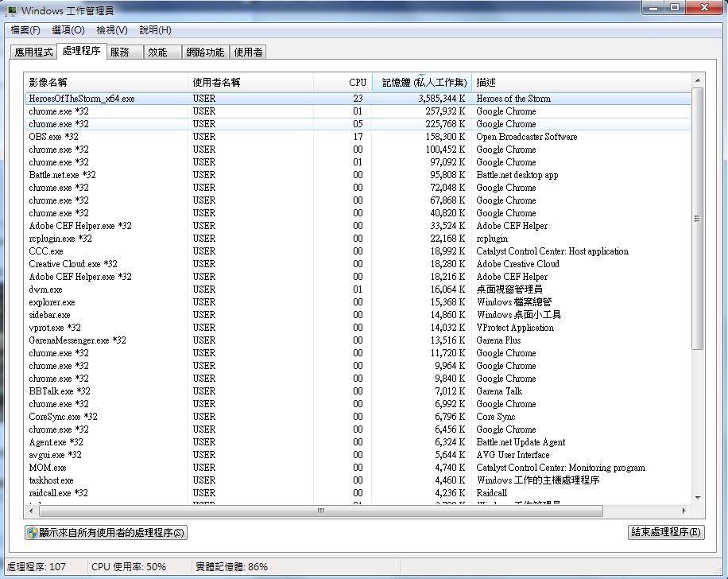Click 處理程序: 107 in status bar

[x=36, y=567]
